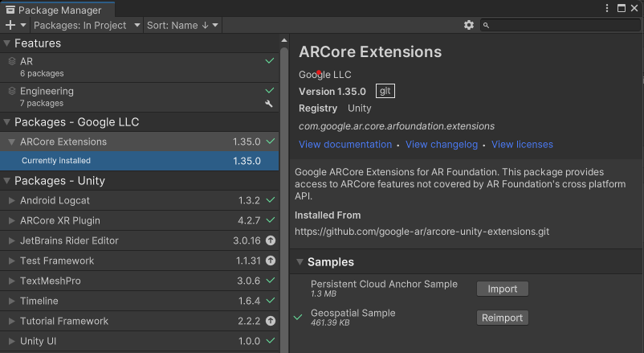Collapse the Features section
Screen dimensions: 644x353
click(x=6, y=43)
